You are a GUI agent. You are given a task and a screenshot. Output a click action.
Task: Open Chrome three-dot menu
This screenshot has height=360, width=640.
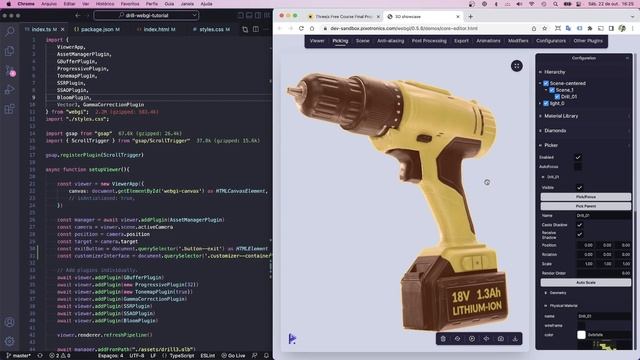click(633, 29)
